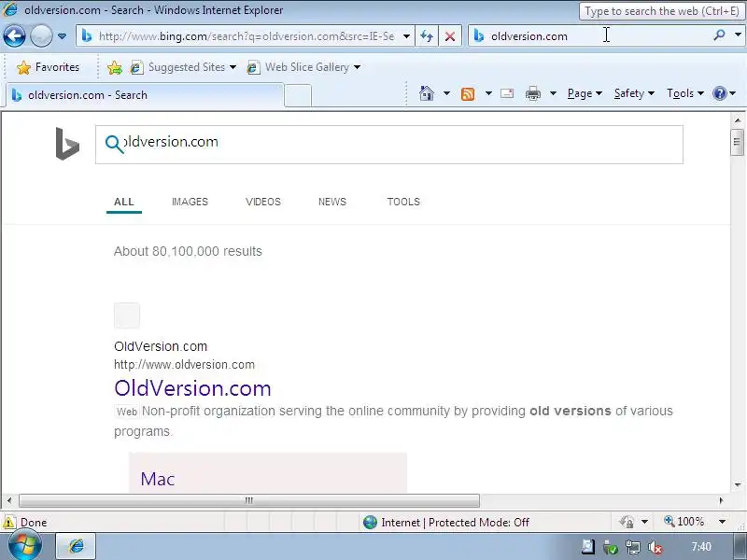
Task: Switch to the IMAGES tab
Action: (x=190, y=202)
